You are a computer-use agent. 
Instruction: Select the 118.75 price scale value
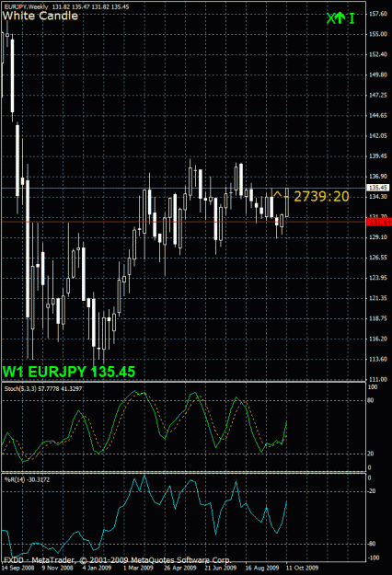378,318
